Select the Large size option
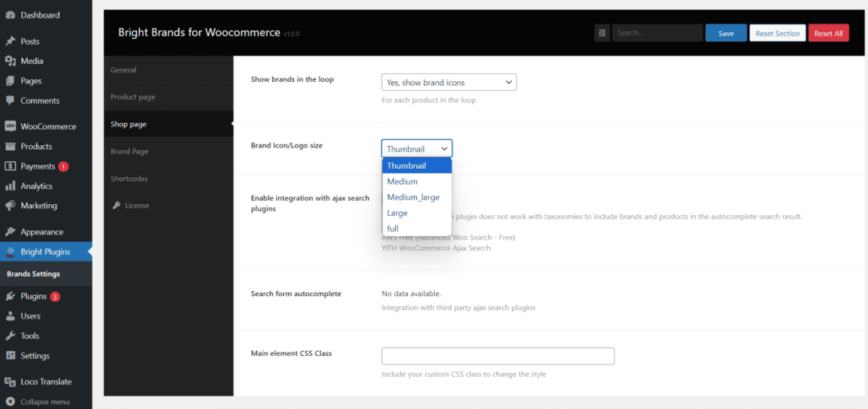The height and width of the screenshot is (409, 868). (397, 213)
